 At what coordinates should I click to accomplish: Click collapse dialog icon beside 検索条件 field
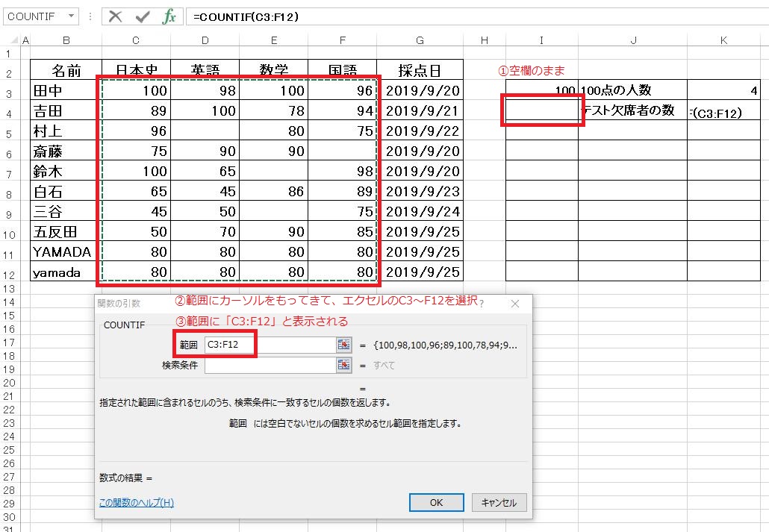pos(343,365)
